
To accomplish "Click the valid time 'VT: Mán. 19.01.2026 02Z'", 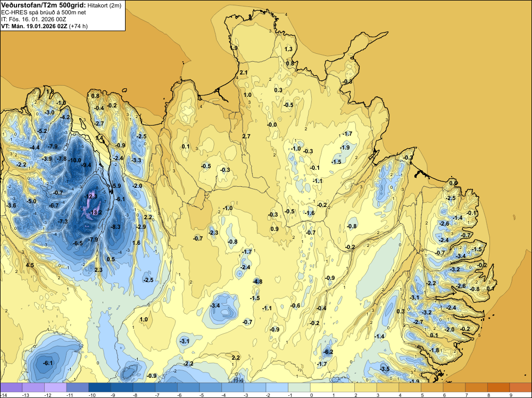I will click(x=34, y=26).
